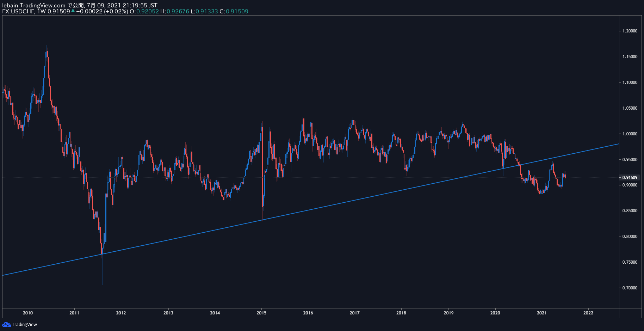Screen dimensions: 644x331
Task: Click the 2017 label on time axis
Action: 355,313
